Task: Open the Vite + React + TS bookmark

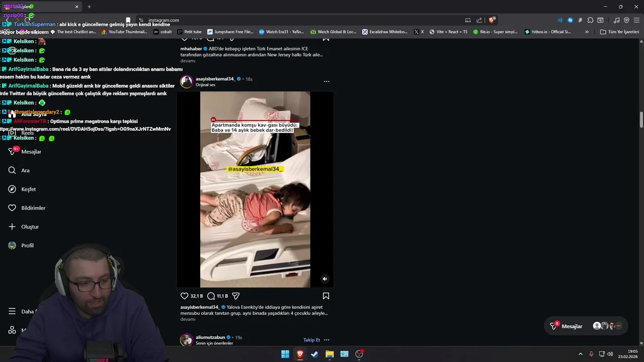Action: tap(448, 32)
